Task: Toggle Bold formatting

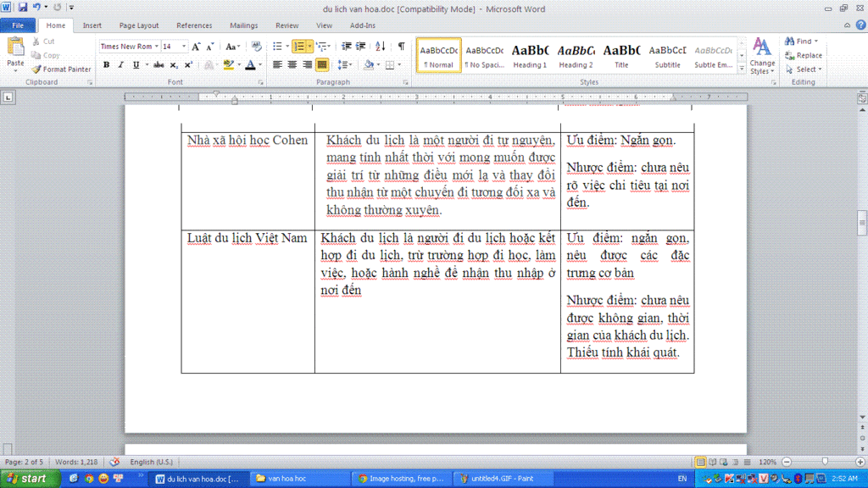Action: tap(106, 64)
